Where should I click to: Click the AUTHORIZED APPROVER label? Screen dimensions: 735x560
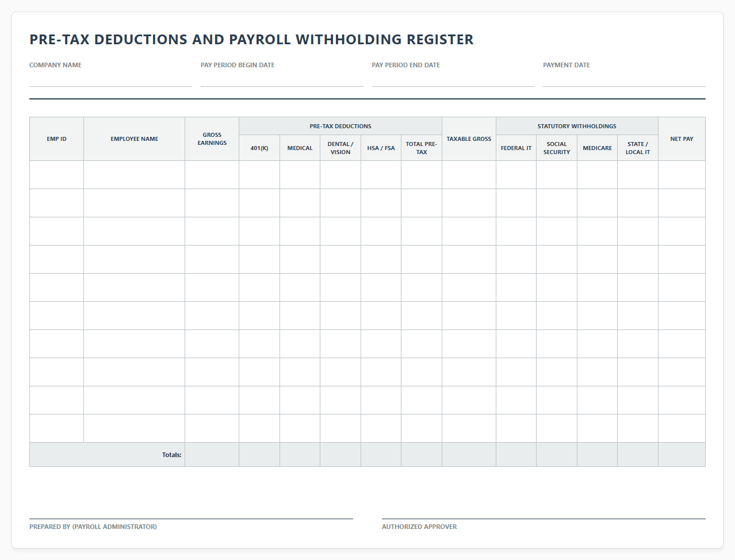point(419,527)
